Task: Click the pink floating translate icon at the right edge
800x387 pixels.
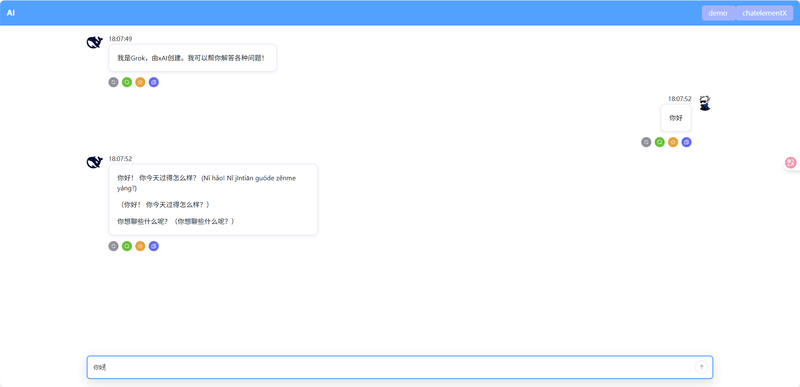Action: (x=791, y=163)
